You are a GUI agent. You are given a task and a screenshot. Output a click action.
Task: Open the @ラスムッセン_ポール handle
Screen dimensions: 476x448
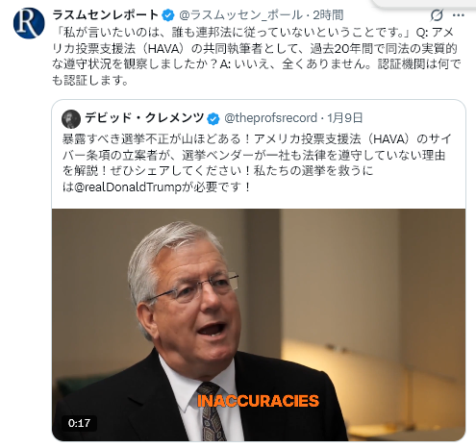[x=240, y=15]
